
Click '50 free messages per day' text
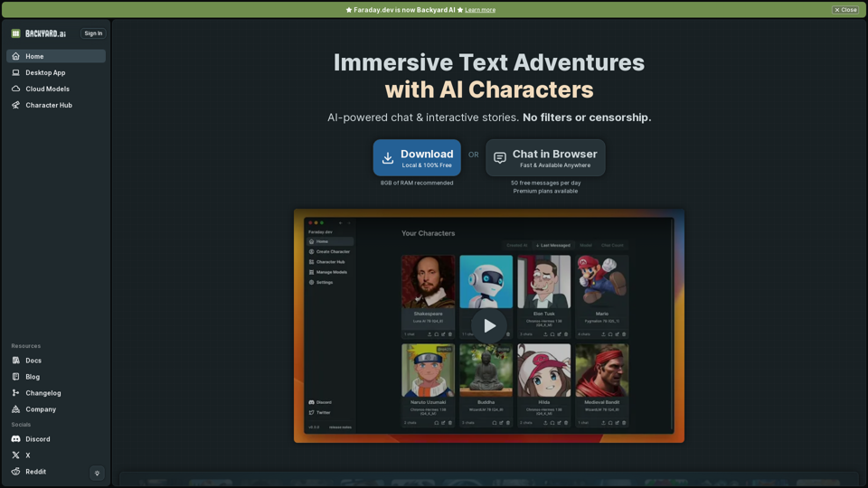tap(546, 183)
